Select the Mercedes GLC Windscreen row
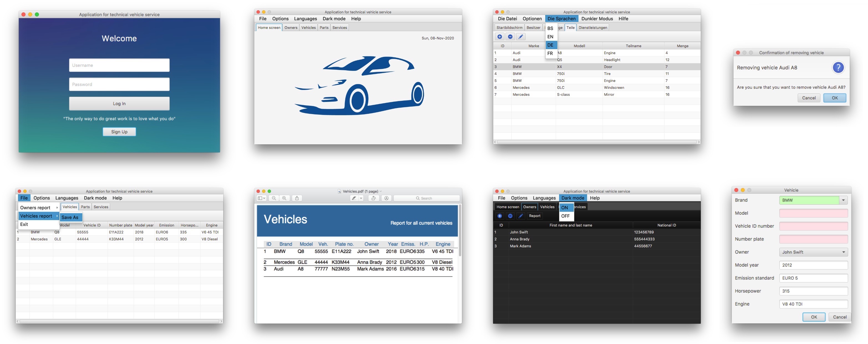 click(x=597, y=88)
